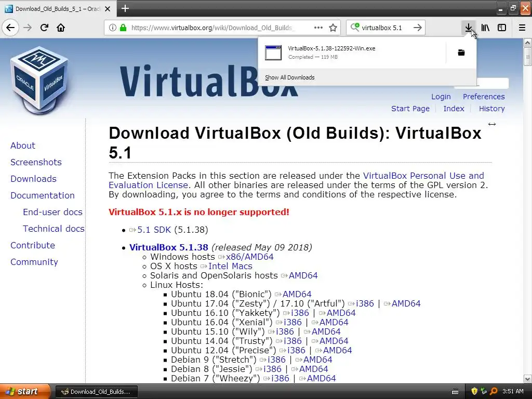Open Technical docs sidebar link
This screenshot has width=532, height=399.
point(54,229)
